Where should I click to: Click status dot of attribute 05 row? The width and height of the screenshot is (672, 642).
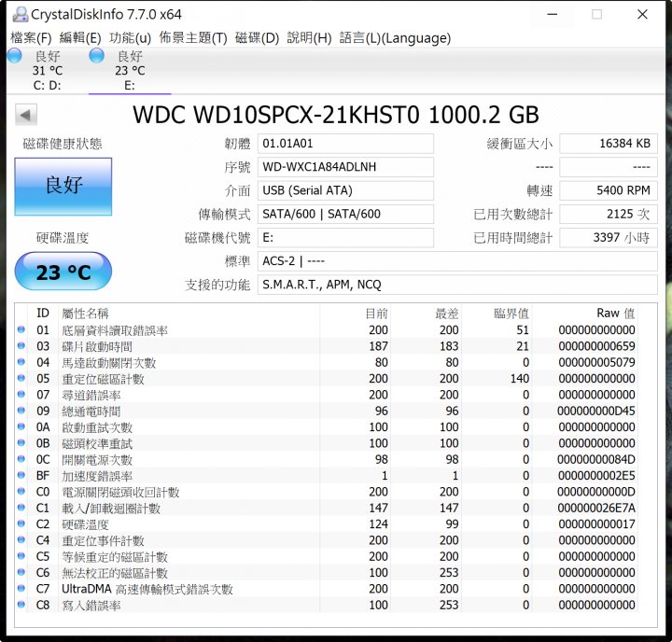pyautogui.click(x=21, y=378)
